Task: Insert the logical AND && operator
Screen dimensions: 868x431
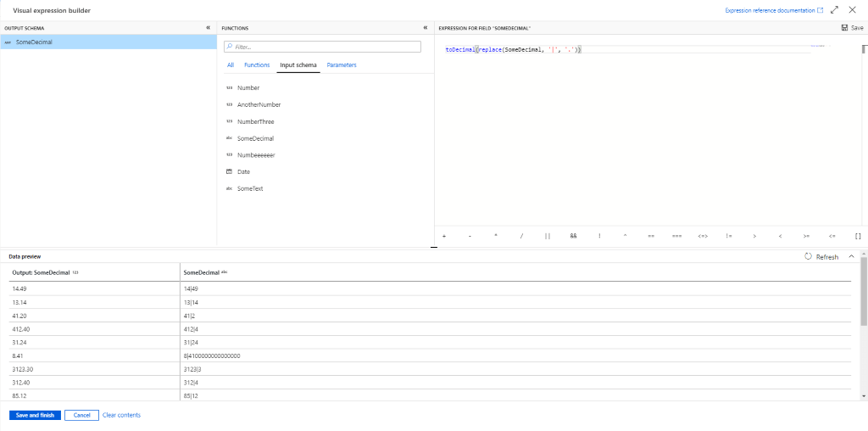Action: (574, 236)
